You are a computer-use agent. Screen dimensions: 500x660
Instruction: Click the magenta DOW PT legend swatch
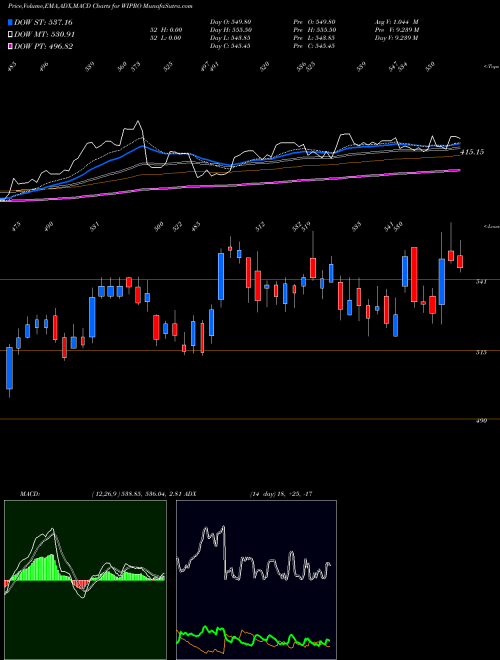click(x=10, y=46)
